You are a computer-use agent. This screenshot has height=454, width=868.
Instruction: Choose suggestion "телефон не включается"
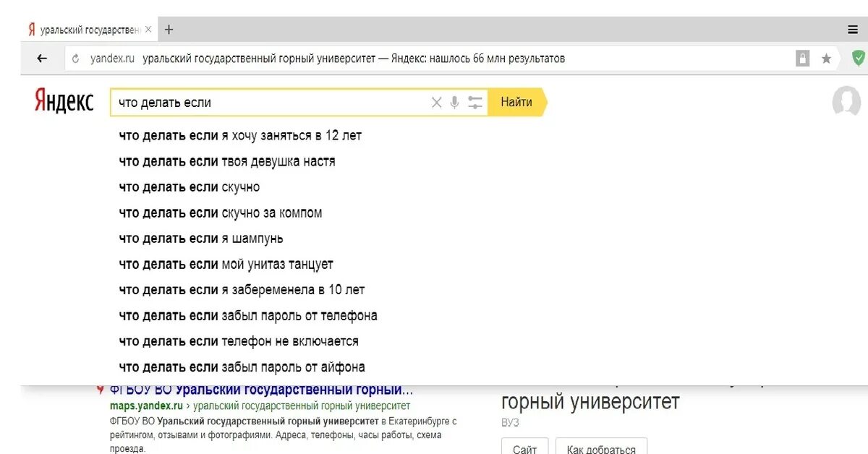click(239, 341)
